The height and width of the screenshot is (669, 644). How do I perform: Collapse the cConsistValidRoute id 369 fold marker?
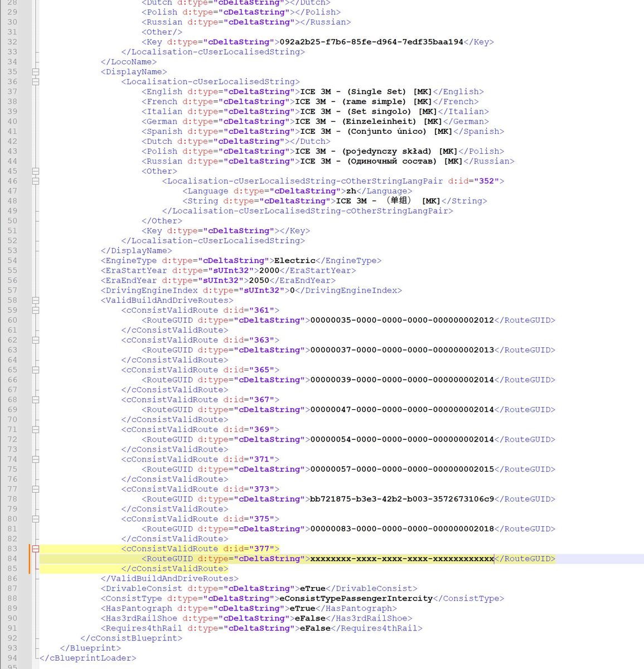36,429
